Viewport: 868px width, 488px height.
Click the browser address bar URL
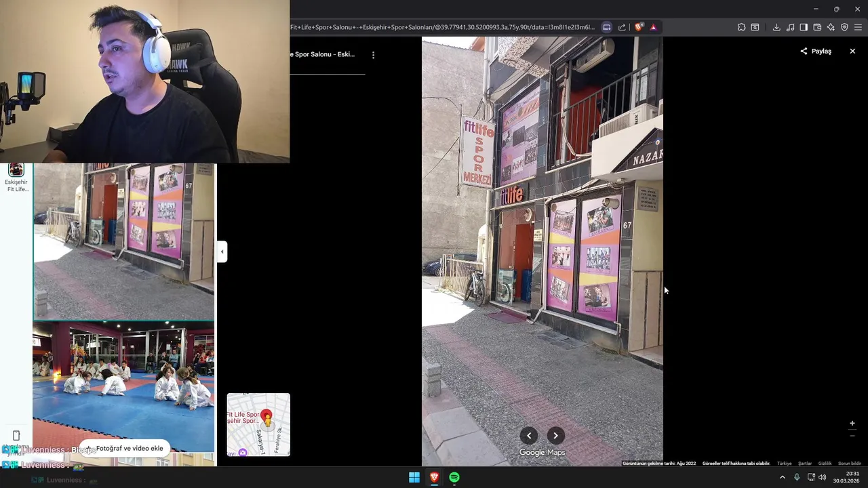click(442, 27)
